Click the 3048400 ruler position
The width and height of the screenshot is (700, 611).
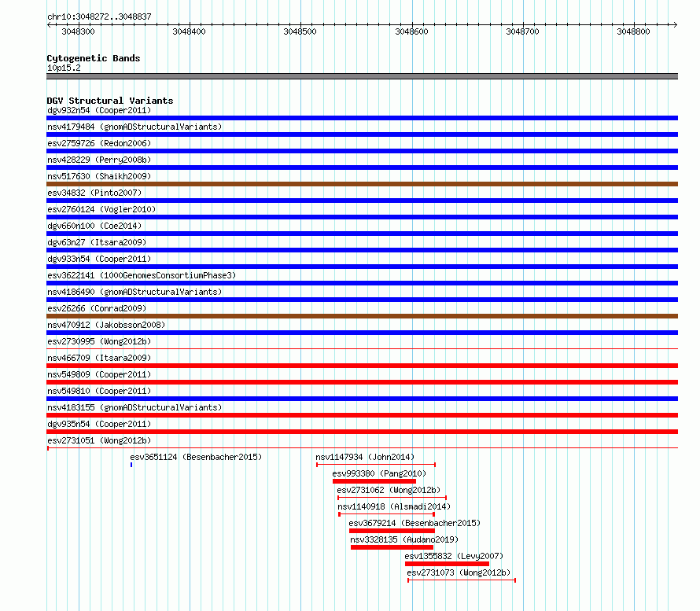(190, 31)
